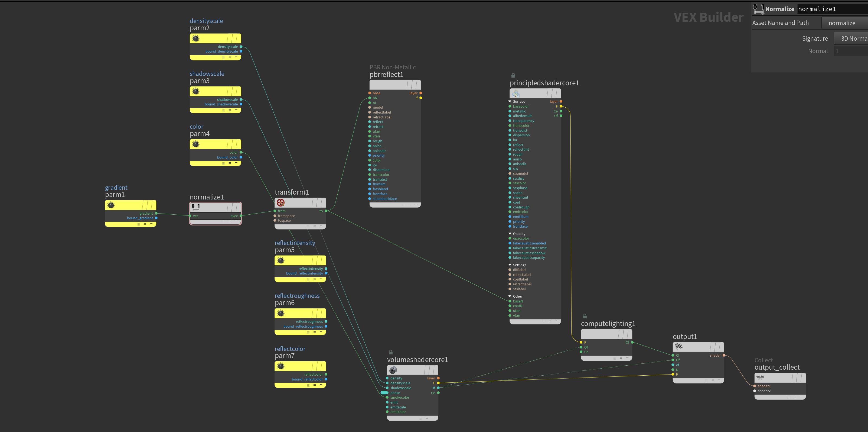Click the lock icon above volumeshadercore1
The width and height of the screenshot is (868, 432).
pyautogui.click(x=391, y=352)
